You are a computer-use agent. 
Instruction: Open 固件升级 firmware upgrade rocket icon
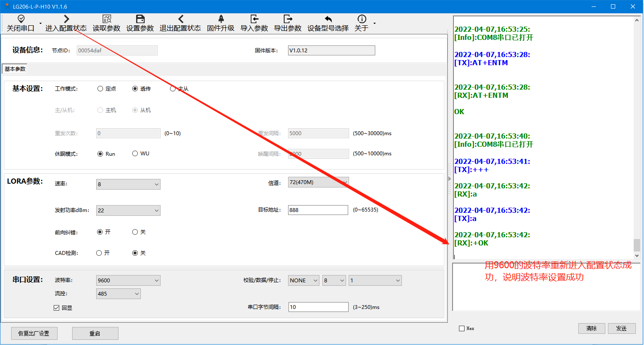[x=221, y=19]
